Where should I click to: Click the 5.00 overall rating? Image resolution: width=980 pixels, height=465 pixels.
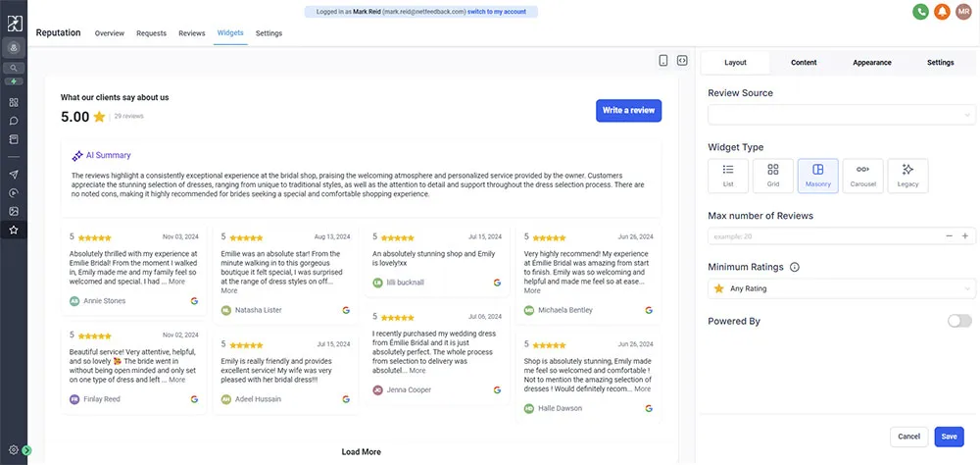(x=75, y=117)
